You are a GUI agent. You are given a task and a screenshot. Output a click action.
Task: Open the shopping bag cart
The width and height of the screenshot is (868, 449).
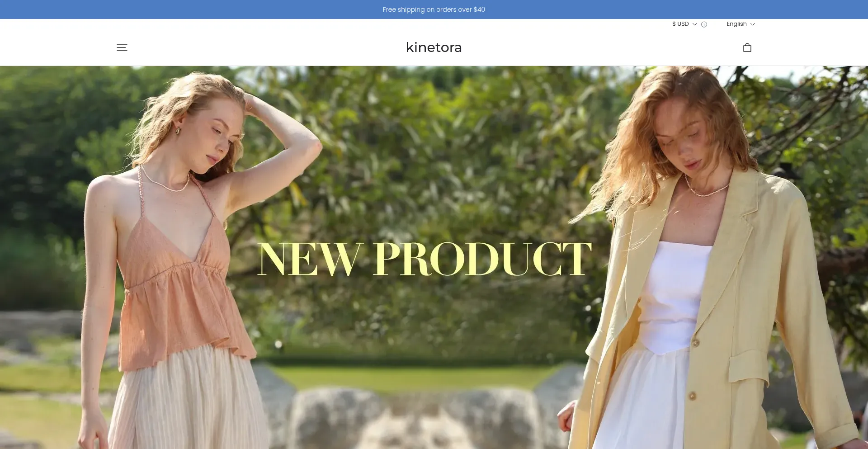coord(747,47)
